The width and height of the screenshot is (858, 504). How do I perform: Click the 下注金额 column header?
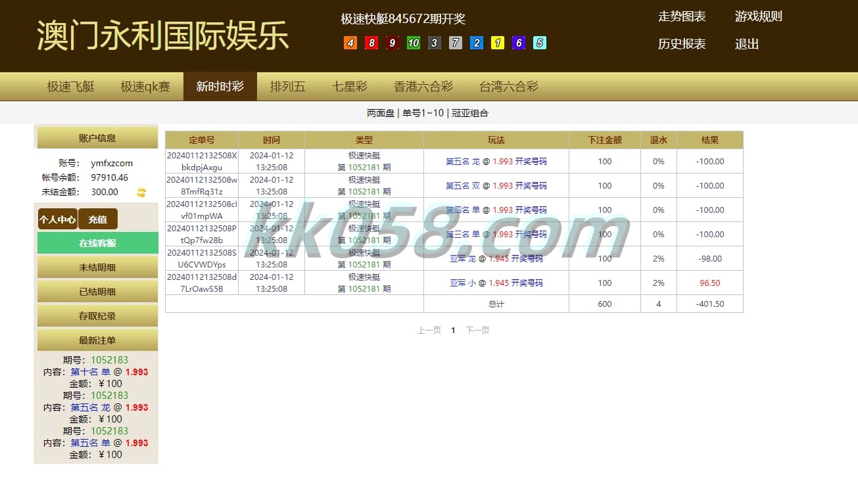605,140
